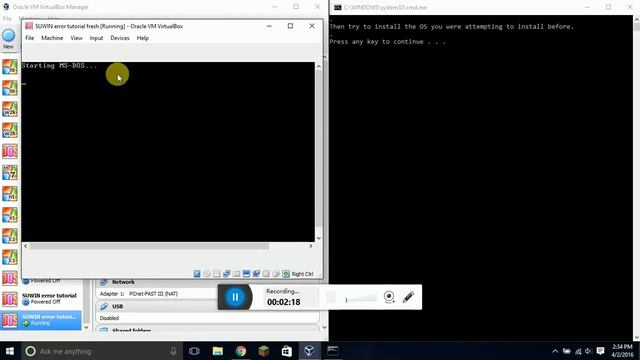
Task: Click PCnet-FAST III (NAT) adapter text
Action: [153, 294]
